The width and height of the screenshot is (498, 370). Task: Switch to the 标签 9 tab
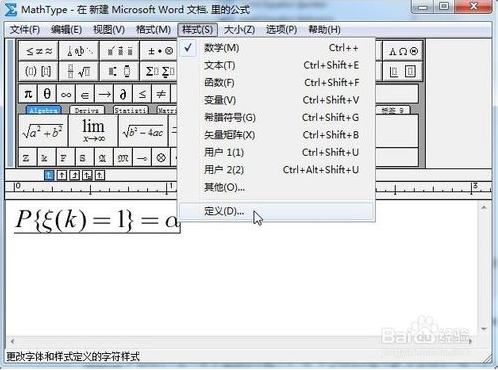click(x=393, y=110)
